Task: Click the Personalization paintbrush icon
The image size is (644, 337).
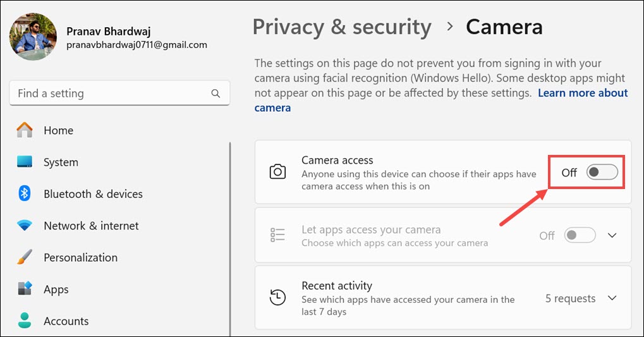Action: 25,257
